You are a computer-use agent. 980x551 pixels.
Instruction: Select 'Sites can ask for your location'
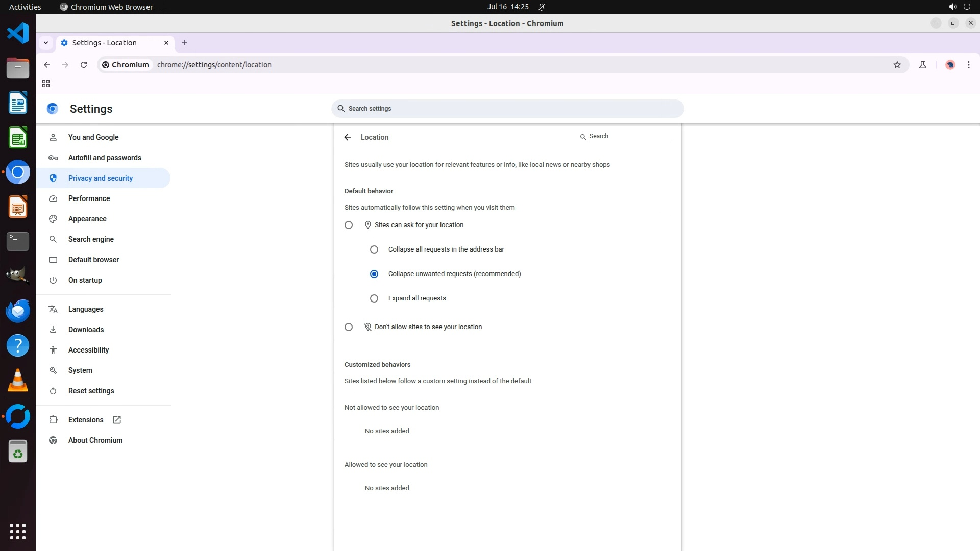(349, 225)
